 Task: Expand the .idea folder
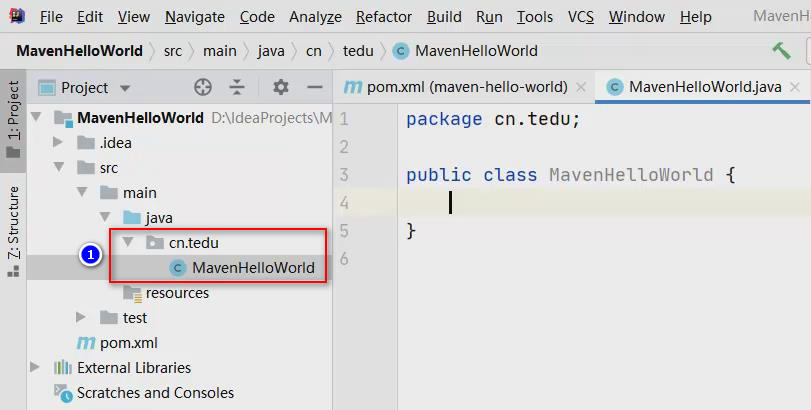click(x=58, y=142)
